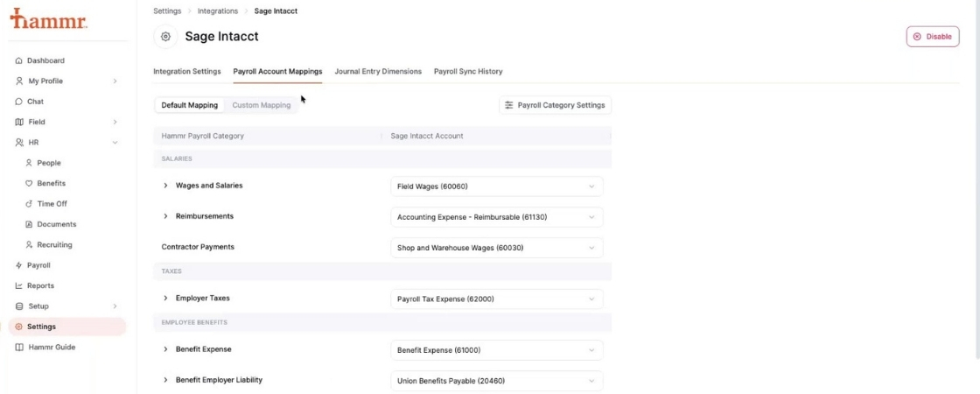Select the Default Mapping toggle
Viewport: 980px width, 394px height.
point(189,105)
